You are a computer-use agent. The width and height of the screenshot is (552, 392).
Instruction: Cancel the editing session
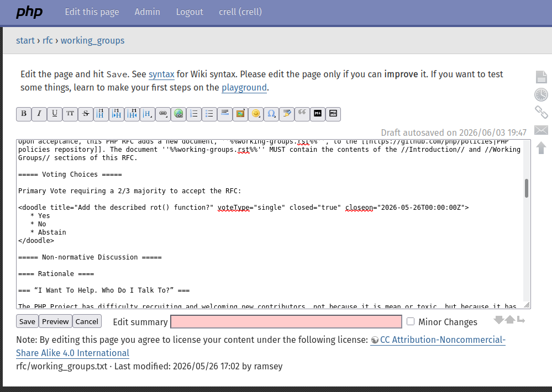87,321
